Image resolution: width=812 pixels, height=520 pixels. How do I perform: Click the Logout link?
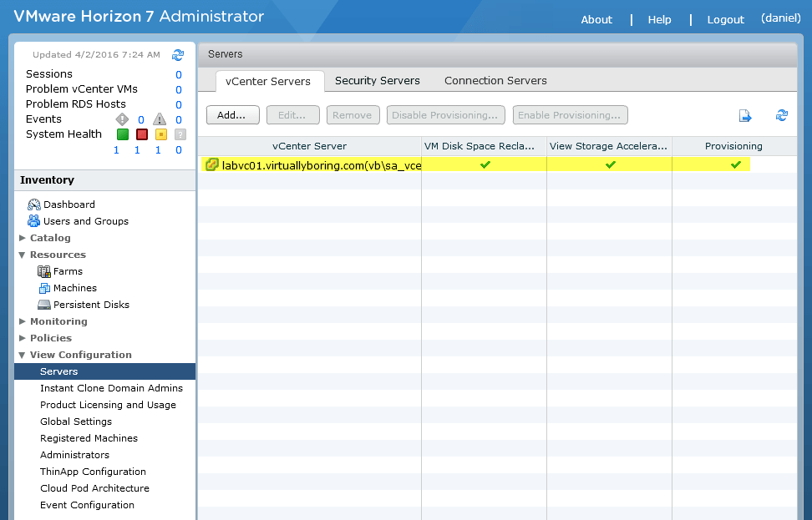pos(725,20)
